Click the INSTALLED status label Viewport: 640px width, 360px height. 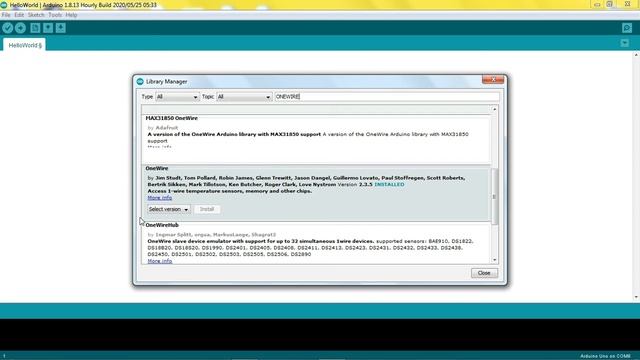pos(389,184)
